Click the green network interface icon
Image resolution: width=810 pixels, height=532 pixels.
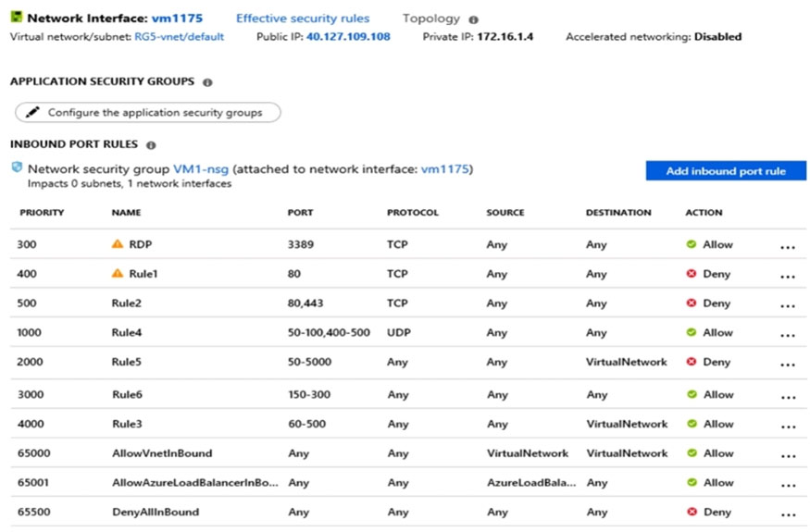17,17
